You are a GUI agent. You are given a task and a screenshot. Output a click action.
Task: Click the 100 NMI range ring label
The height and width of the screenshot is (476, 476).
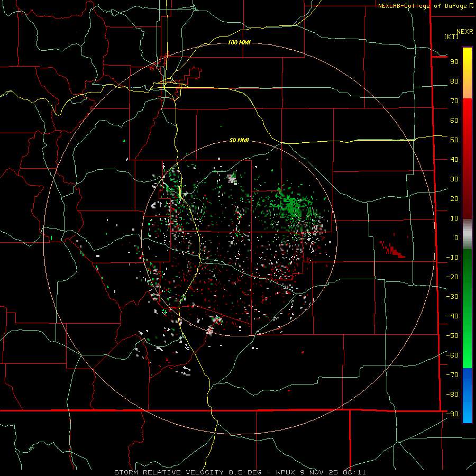(x=239, y=42)
